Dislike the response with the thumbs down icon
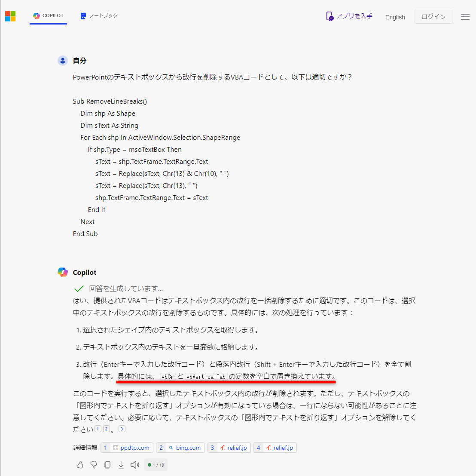476x476 pixels. pos(93,465)
